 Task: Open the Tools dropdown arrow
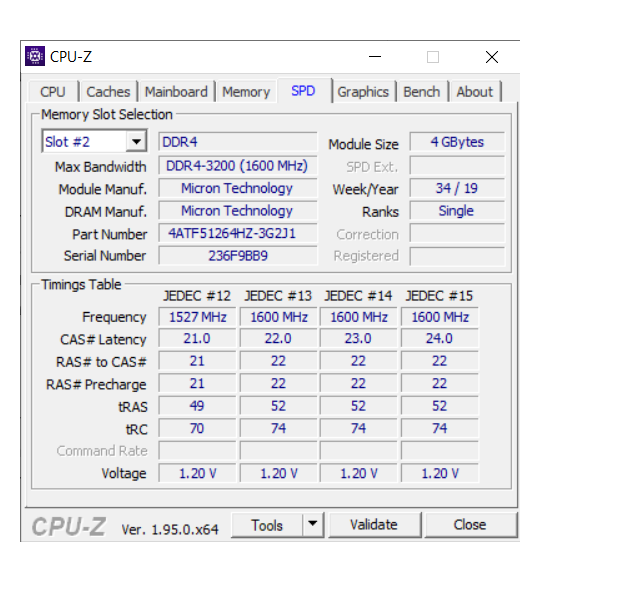tap(313, 525)
